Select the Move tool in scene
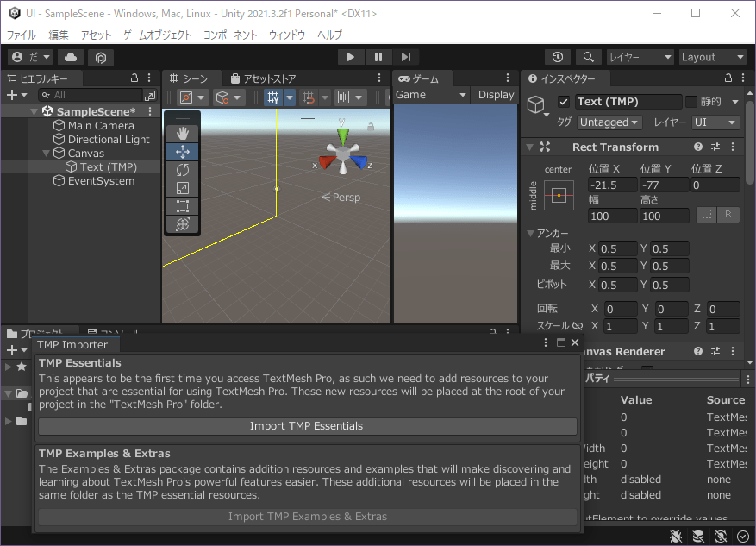This screenshot has width=756, height=546. pyautogui.click(x=182, y=152)
